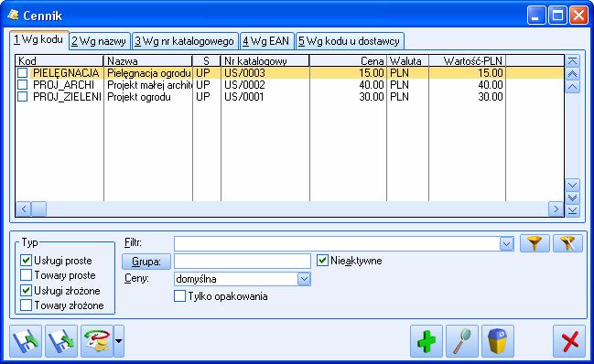
Task: Add a new item with green plus
Action: point(427,341)
